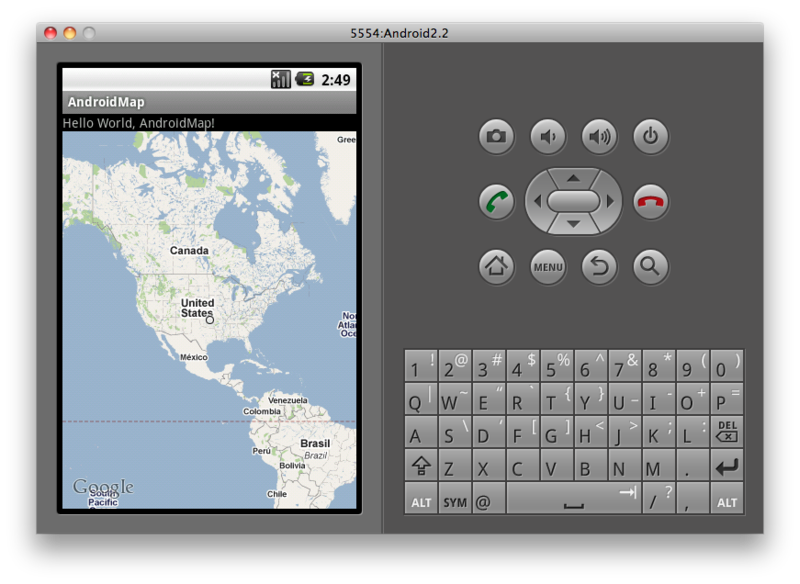Click the G key
Viewport: 800px width, 584px height.
[557, 431]
